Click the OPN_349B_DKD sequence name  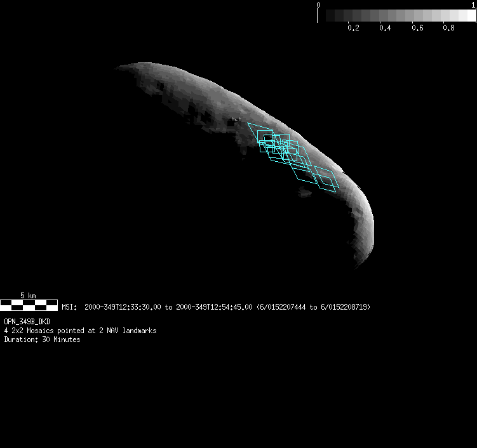[27, 322]
